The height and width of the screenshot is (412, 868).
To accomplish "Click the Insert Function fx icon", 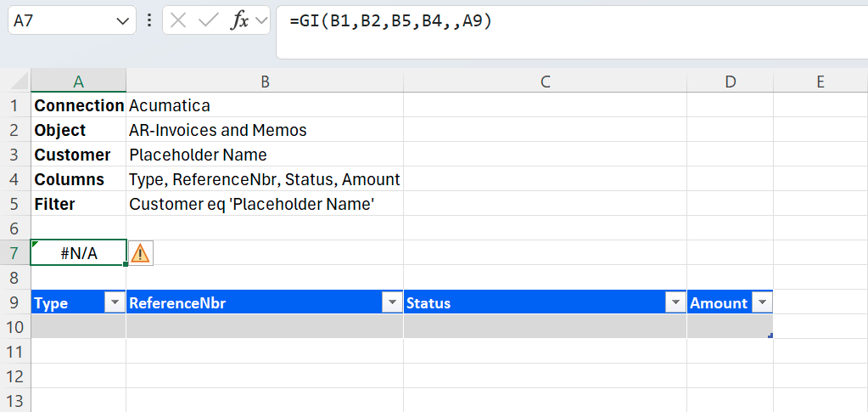I will pos(240,21).
